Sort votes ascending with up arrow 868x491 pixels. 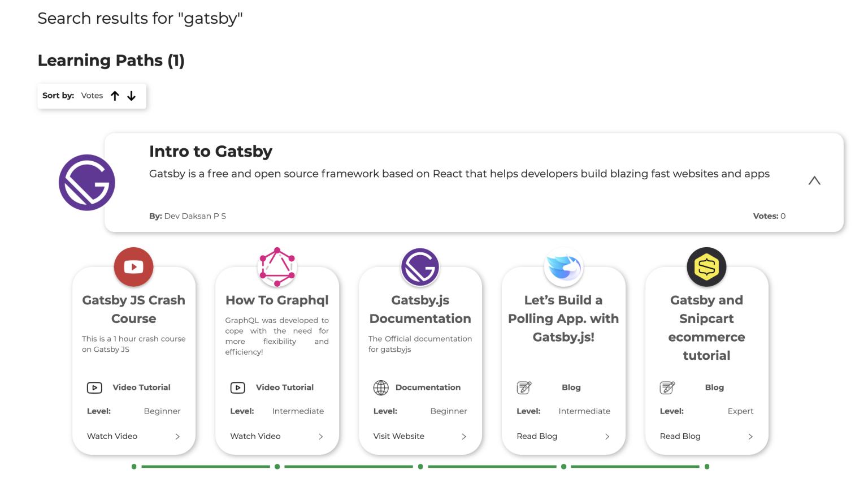[x=115, y=96]
